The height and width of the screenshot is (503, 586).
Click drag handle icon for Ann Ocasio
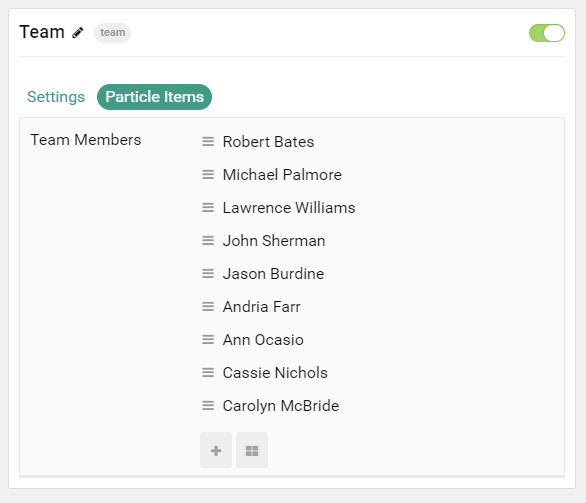click(208, 340)
